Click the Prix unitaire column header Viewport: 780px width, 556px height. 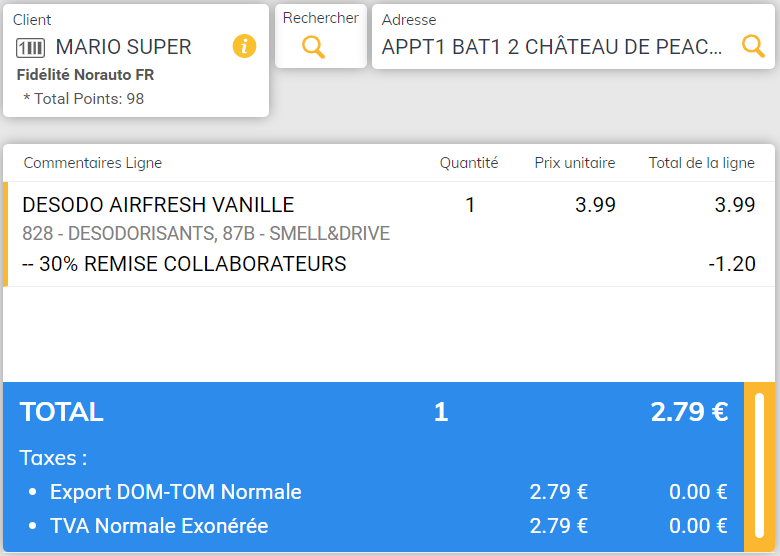coord(575,163)
